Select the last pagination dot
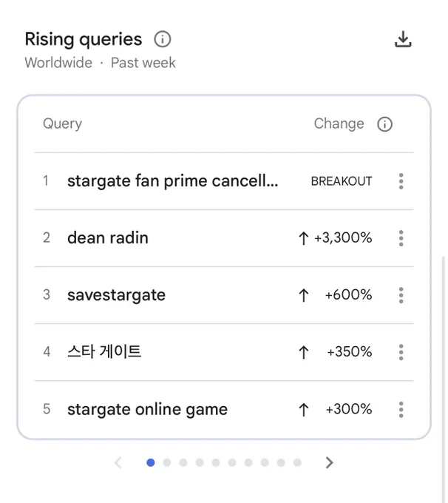 297,462
